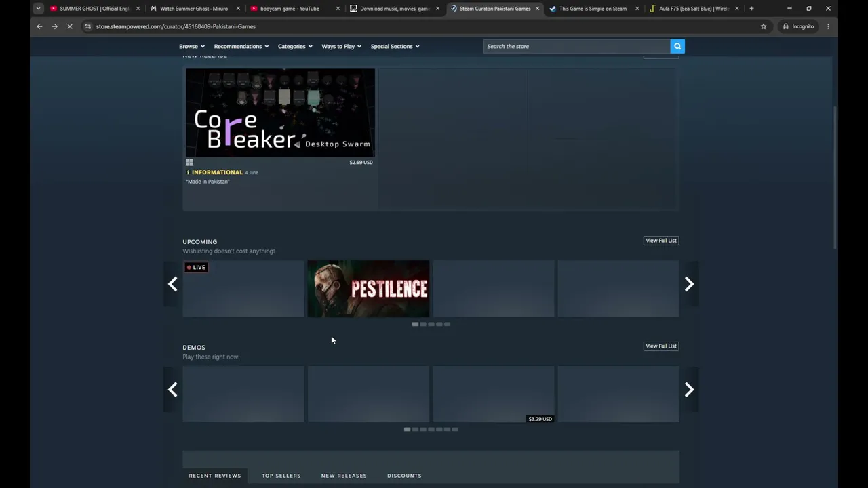
Task: Click the INFORMATIONAL review label
Action: pyautogui.click(x=217, y=172)
